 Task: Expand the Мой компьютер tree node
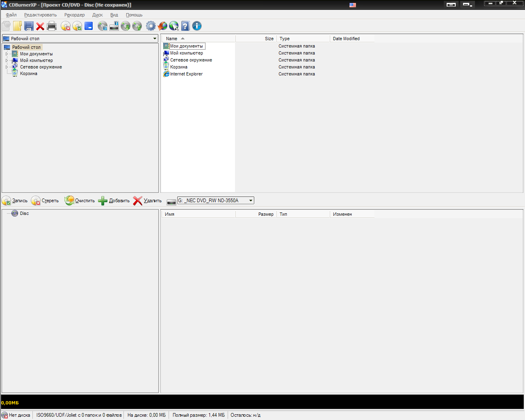[x=7, y=60]
